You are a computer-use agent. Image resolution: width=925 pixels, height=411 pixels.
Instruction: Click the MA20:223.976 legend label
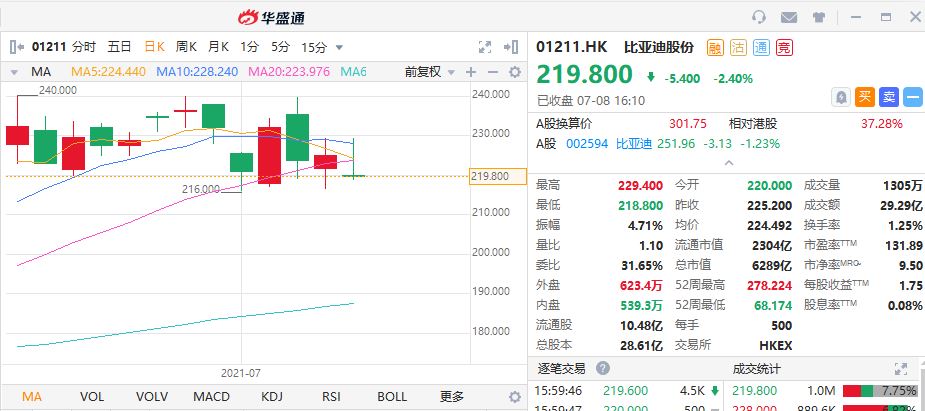click(x=288, y=72)
